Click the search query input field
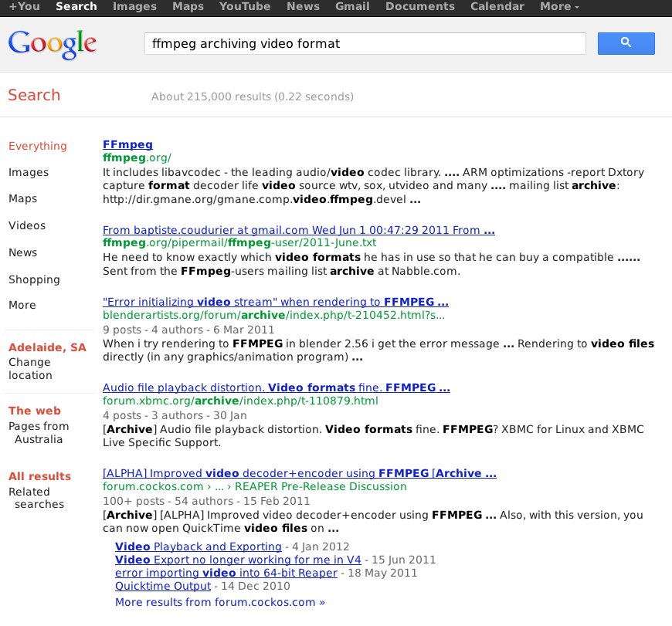672x626 pixels. [x=365, y=44]
